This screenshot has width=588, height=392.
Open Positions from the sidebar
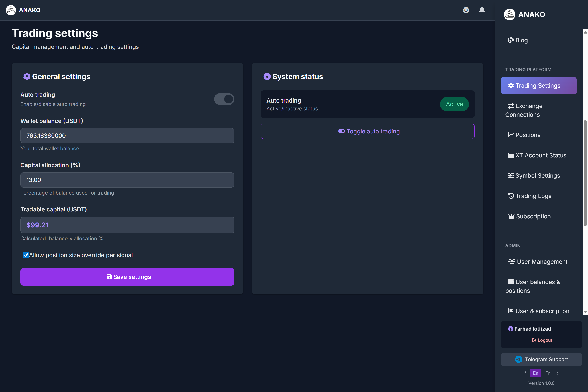[x=528, y=135]
